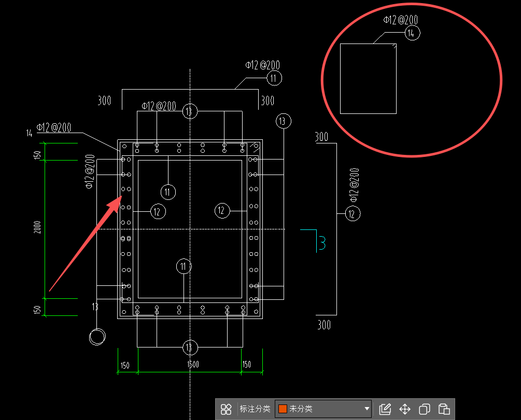Click the 标注分类 label in toolbar
Image resolution: width=521 pixels, height=420 pixels.
pos(255,409)
